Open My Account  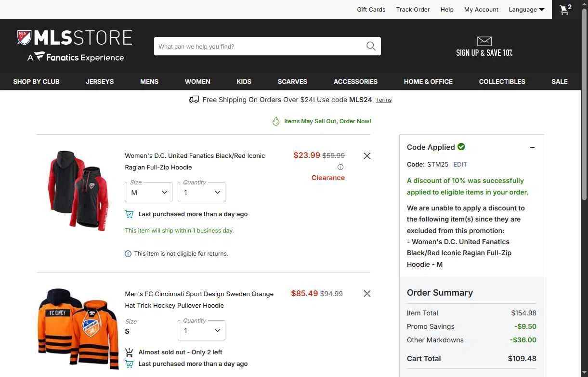pyautogui.click(x=481, y=10)
